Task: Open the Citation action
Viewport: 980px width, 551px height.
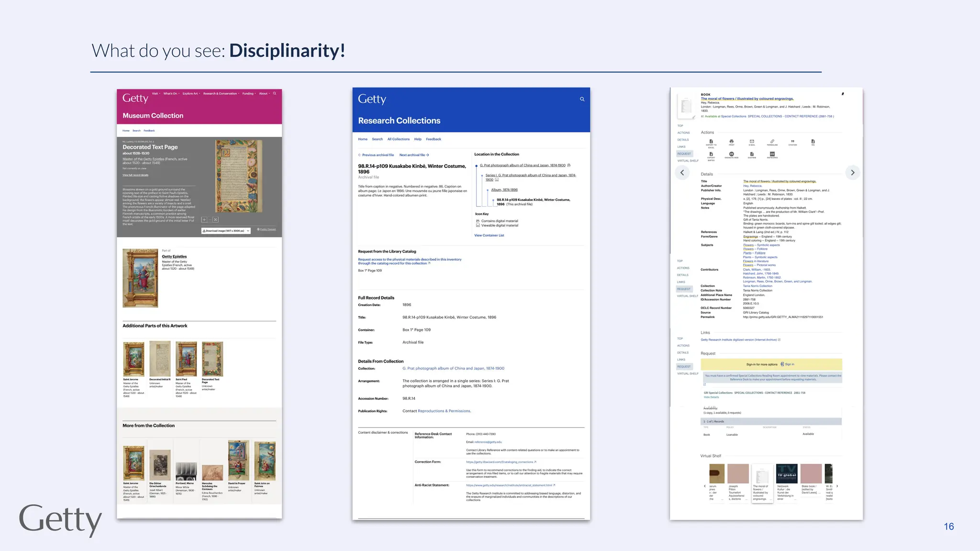Action: click(x=793, y=142)
